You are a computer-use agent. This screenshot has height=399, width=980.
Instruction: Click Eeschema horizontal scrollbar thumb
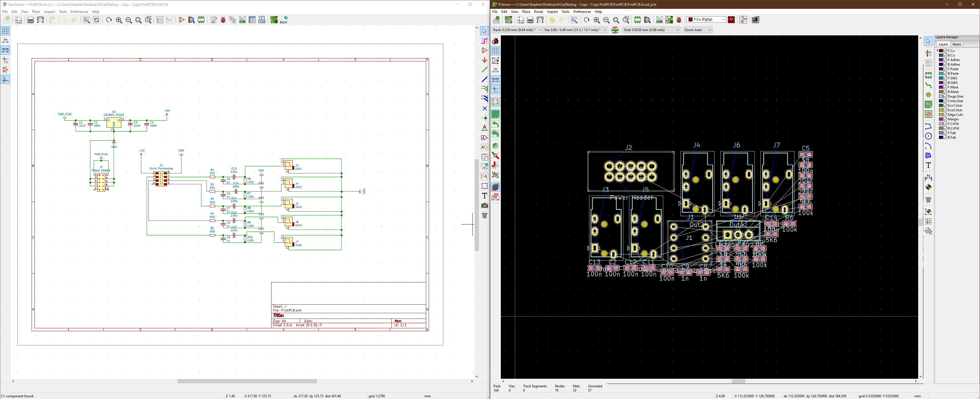(247, 381)
